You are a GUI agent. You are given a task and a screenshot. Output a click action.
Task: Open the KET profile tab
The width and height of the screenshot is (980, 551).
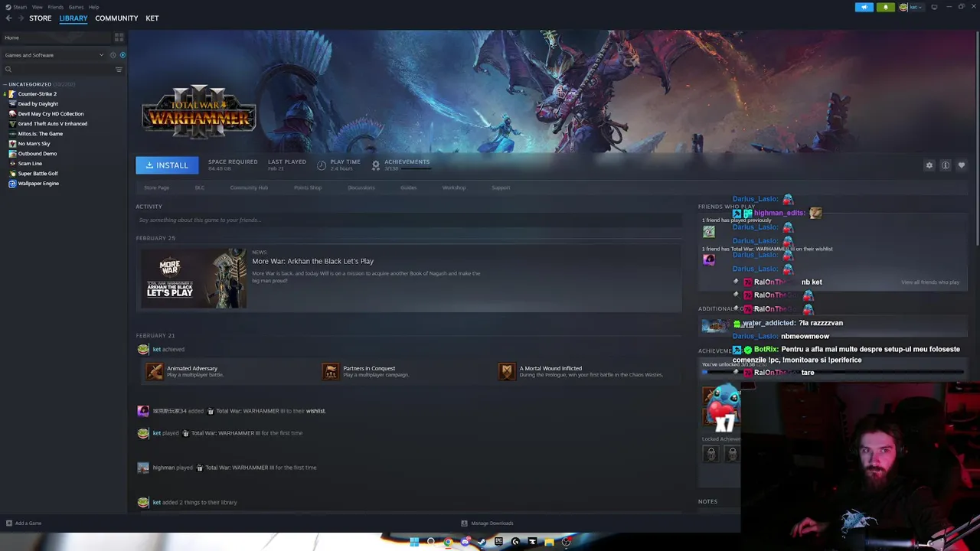point(152,18)
